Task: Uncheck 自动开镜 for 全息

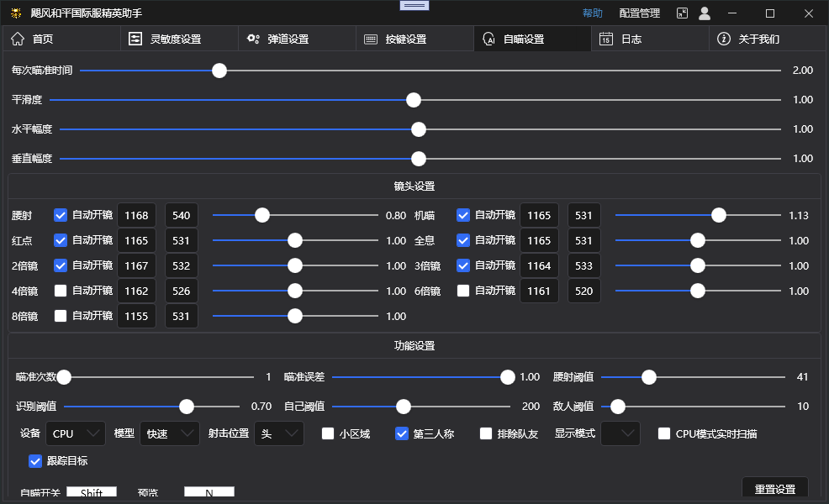Action: (x=463, y=240)
